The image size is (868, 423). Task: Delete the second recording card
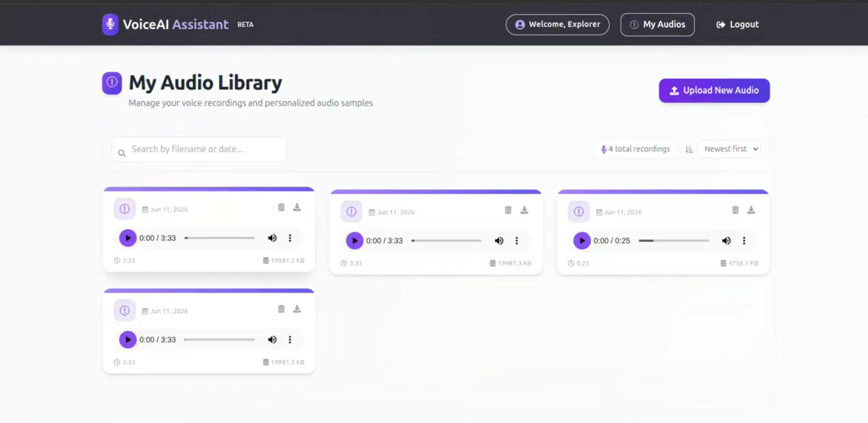tap(508, 210)
